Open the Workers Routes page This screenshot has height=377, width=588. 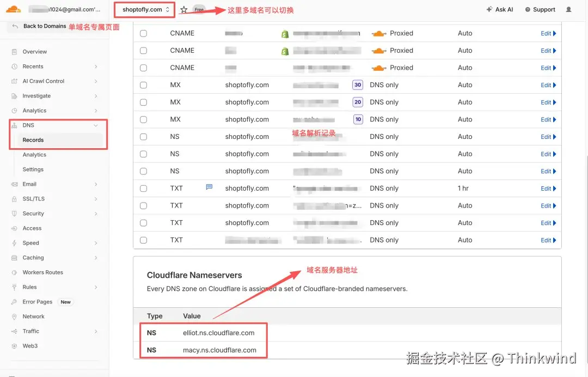pos(43,272)
